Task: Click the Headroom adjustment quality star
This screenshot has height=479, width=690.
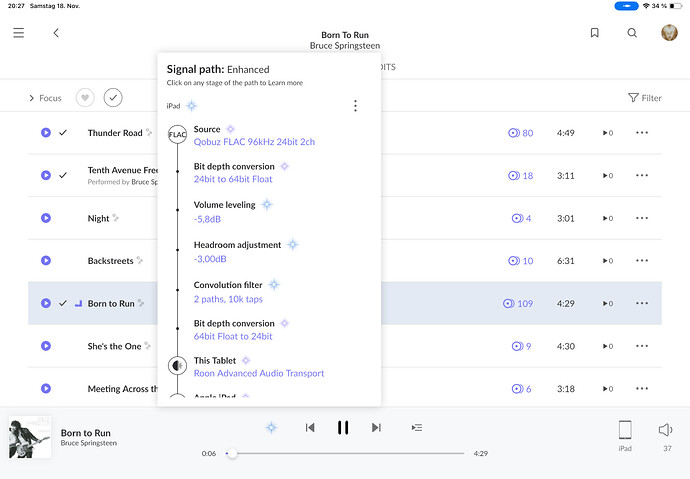Action: 293,245
